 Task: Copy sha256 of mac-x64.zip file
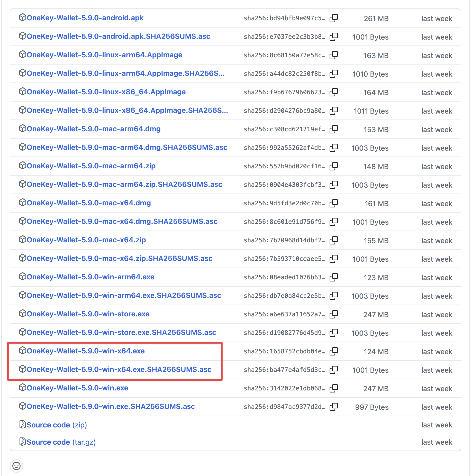pos(334,240)
